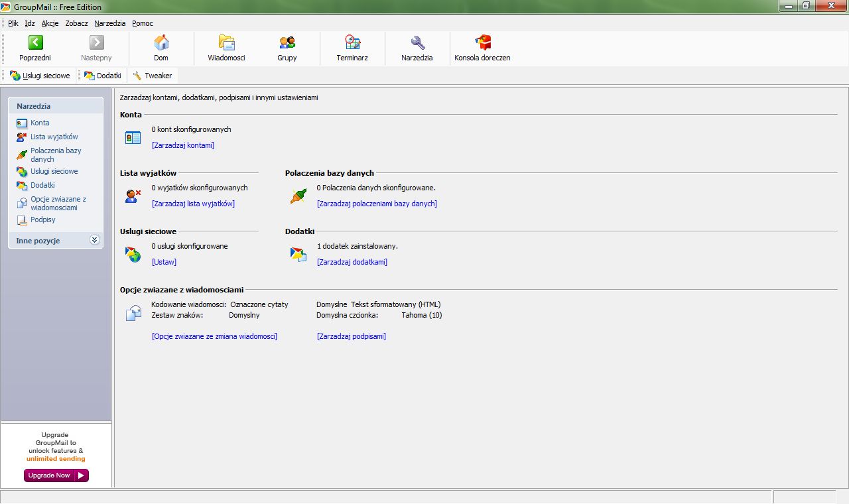Image resolution: width=849 pixels, height=504 pixels.
Task: Go back with the Poprzedni arrow
Action: (35, 49)
